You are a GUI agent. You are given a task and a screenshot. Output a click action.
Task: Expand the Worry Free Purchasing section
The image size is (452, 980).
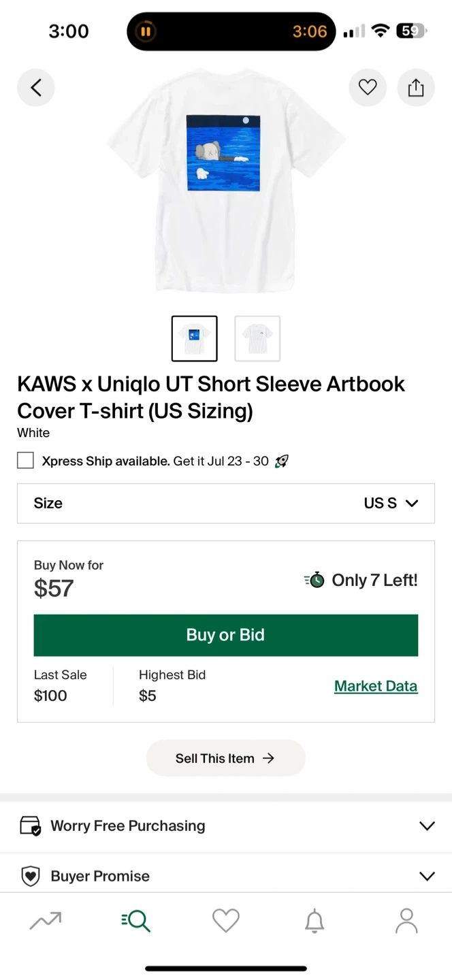pos(427,826)
